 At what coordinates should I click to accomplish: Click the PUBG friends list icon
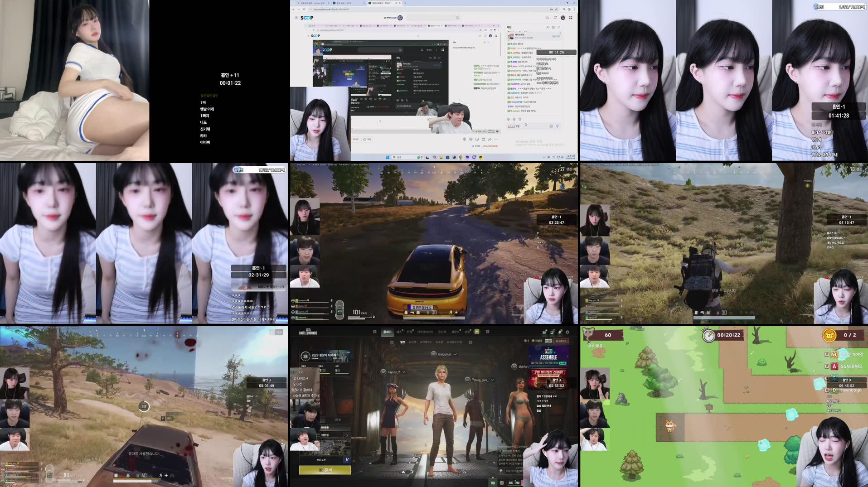pos(544,332)
